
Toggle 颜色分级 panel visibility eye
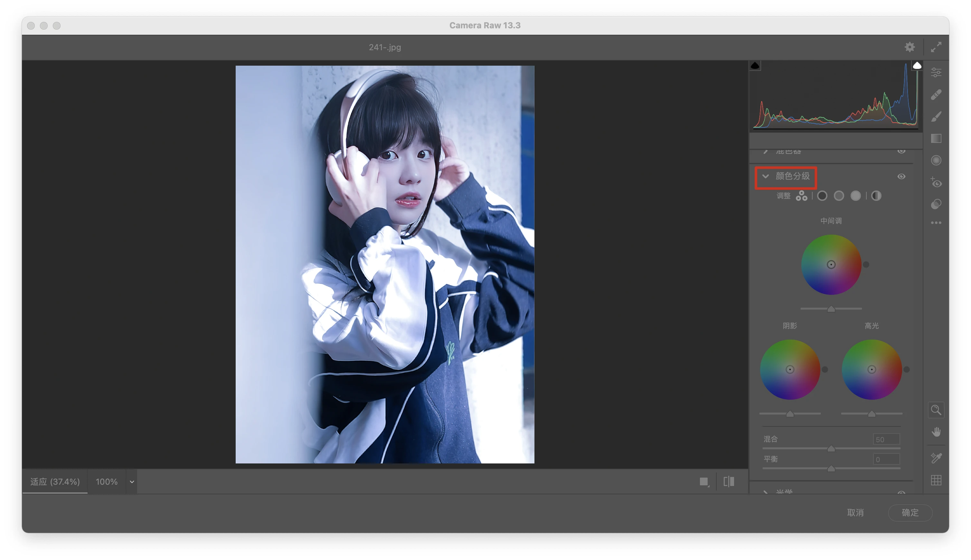click(x=901, y=177)
